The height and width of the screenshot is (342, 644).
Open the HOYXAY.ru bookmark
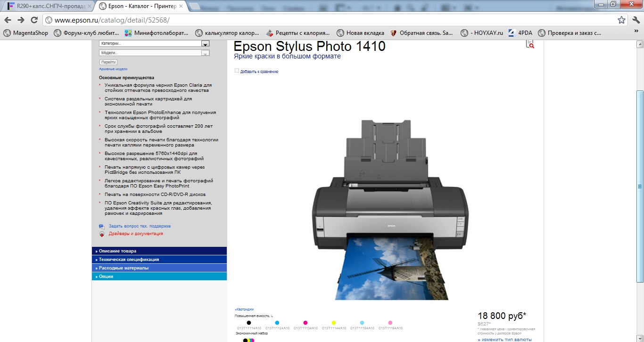482,33
